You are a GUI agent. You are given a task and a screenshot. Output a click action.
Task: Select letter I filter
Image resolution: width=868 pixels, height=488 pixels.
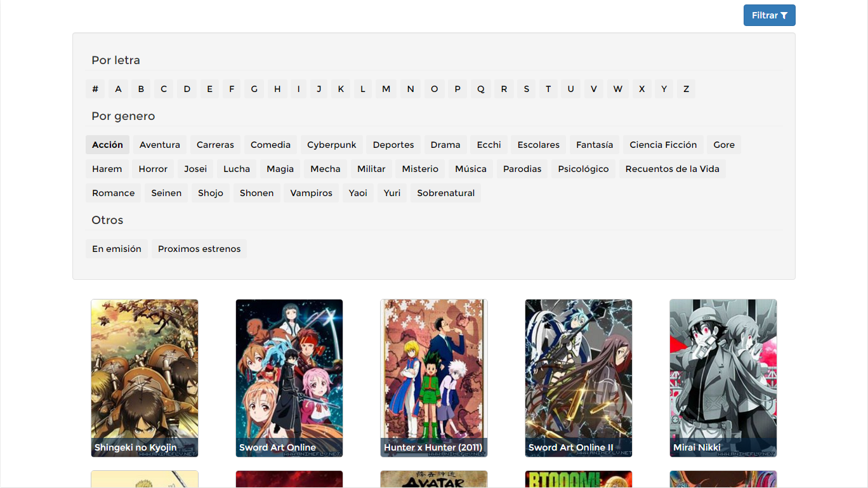298,89
